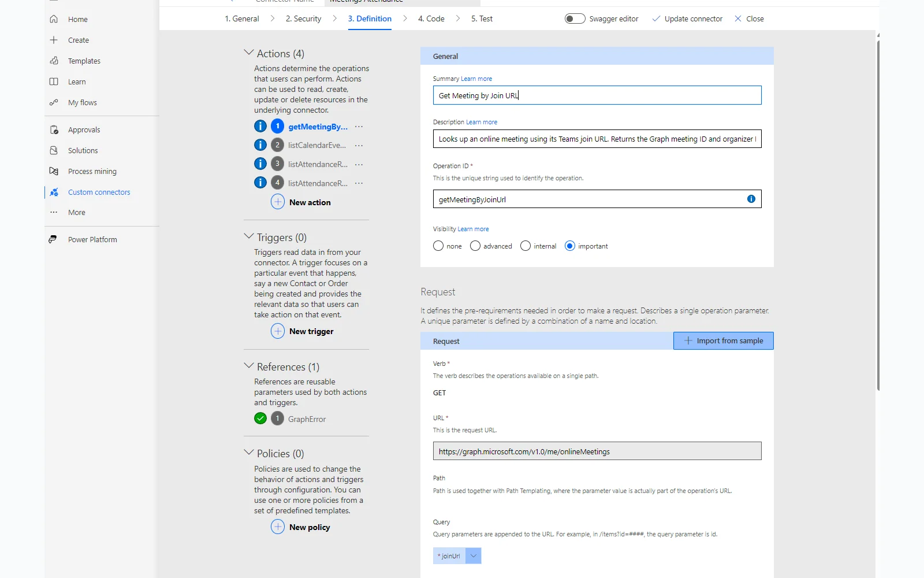Open Learn more link next to Summary
This screenshot has height=578, width=924.
[476, 79]
